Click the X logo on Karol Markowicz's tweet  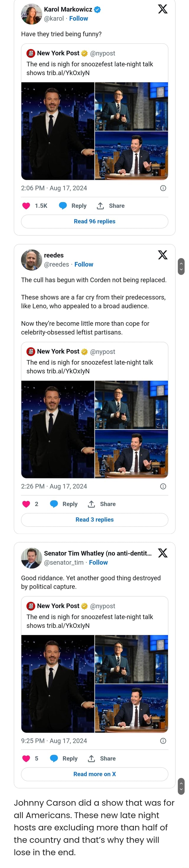(163, 9)
